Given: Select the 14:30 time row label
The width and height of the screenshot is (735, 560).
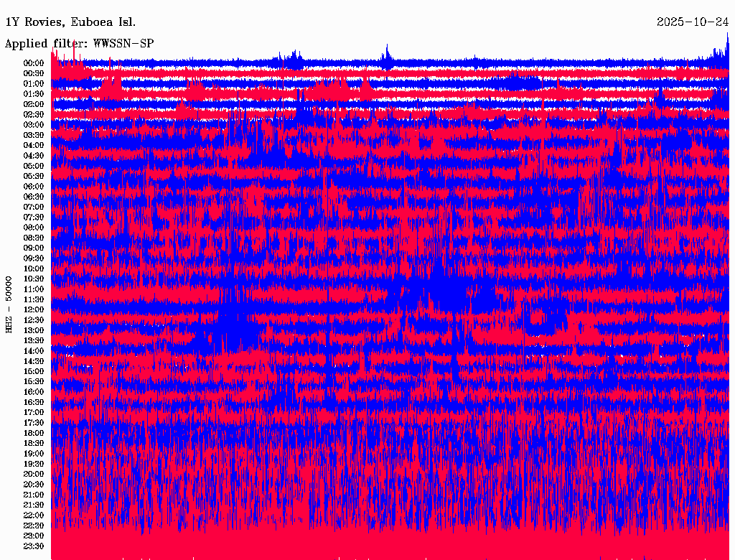Looking at the screenshot, I should pos(34,362).
